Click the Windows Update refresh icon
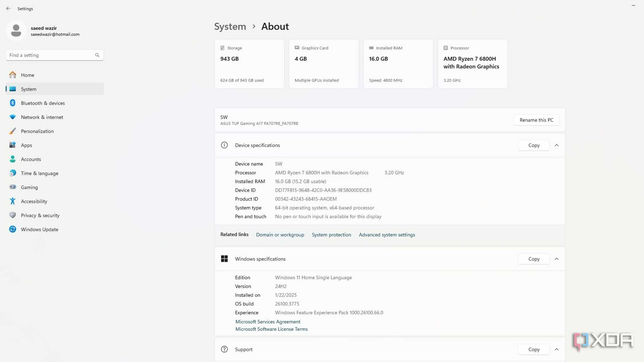Screen dimensions: 644x362 pos(13,229)
